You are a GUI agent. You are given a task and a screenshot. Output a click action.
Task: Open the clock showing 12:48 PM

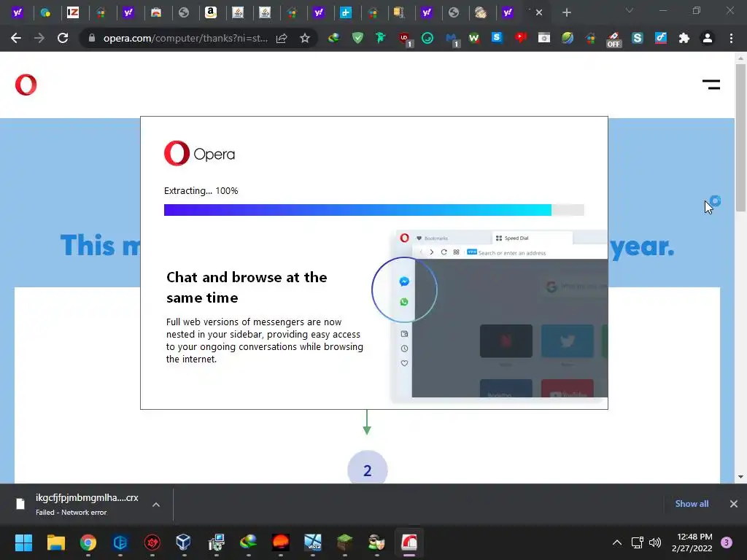click(692, 542)
